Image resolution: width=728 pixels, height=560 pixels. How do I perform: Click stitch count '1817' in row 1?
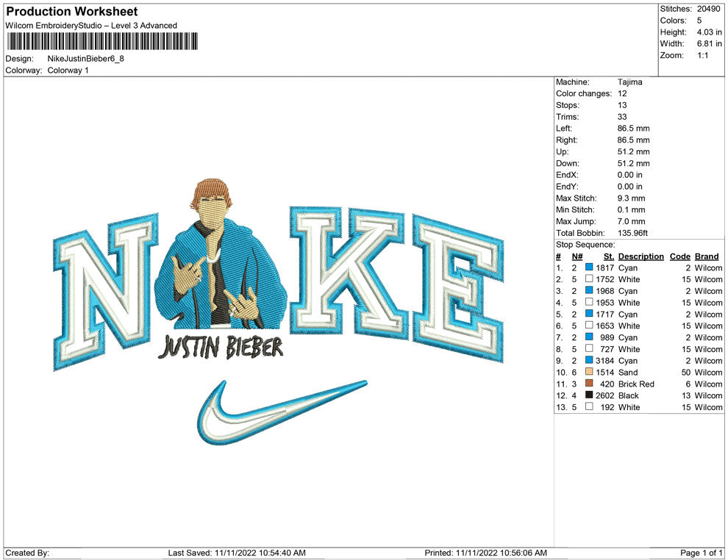[x=605, y=268]
